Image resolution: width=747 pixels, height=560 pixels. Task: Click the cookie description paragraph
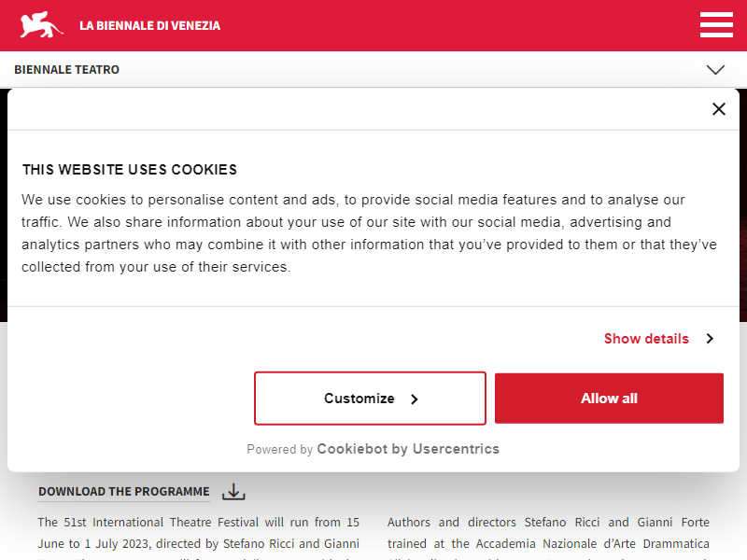coord(369,233)
